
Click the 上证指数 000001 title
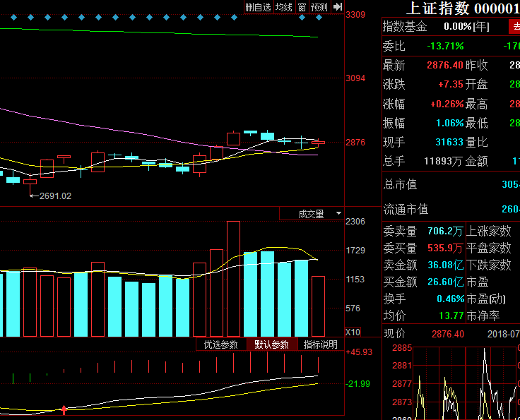click(x=463, y=8)
